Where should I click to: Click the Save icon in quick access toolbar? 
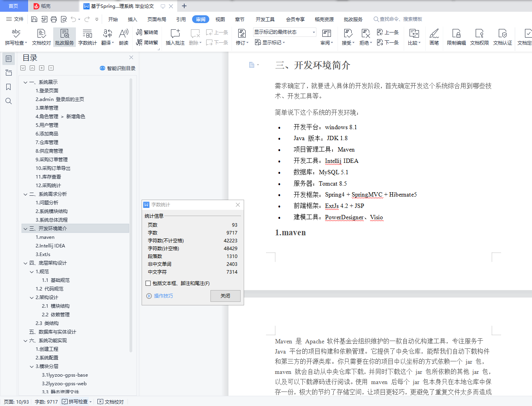[x=34, y=19]
